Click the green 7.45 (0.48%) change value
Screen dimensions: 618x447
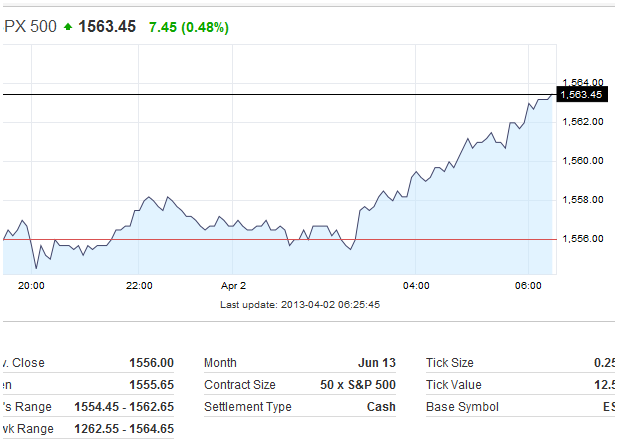point(189,27)
